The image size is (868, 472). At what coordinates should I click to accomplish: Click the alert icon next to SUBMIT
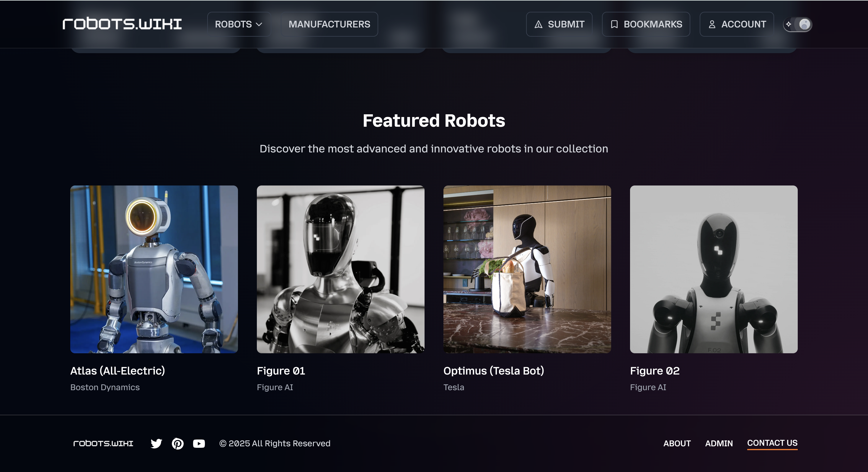pos(538,24)
